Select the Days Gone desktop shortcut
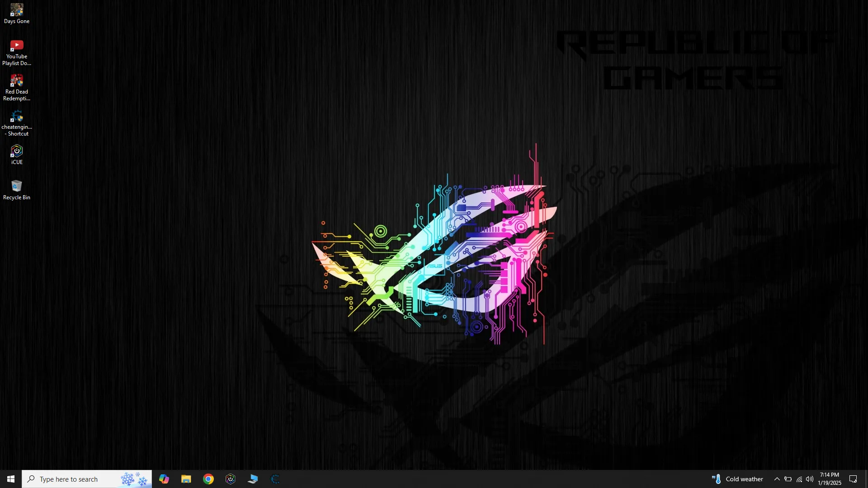 pyautogui.click(x=17, y=14)
